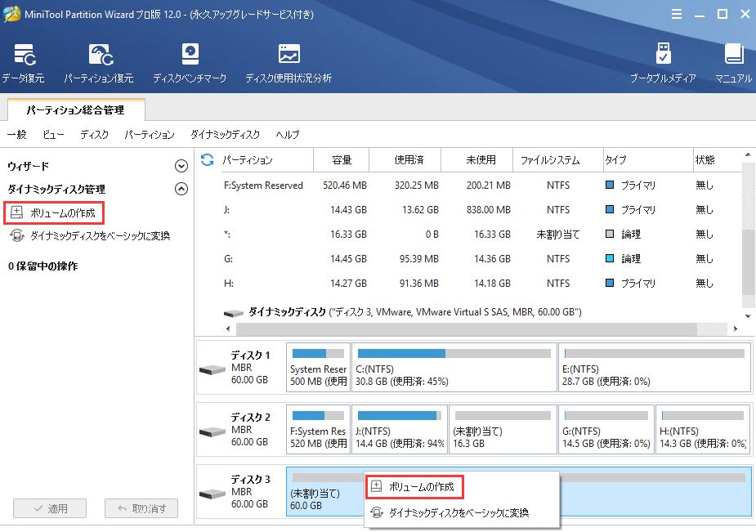Open the hamburger menu in title bar
756x532 pixels.
(676, 14)
